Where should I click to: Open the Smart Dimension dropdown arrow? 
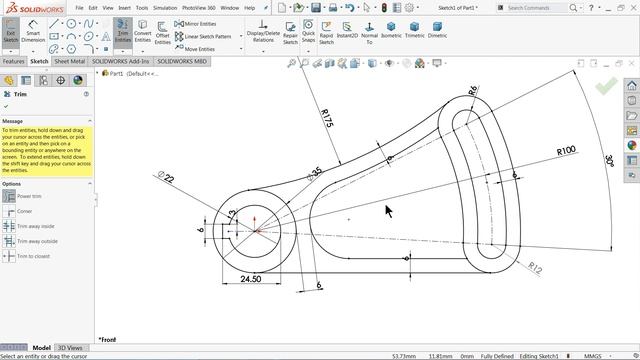tap(33, 52)
